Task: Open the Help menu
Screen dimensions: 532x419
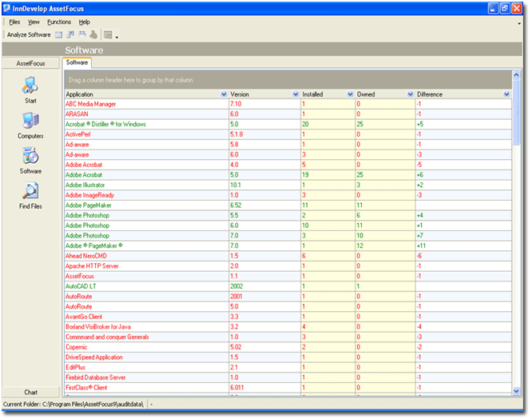Action: [x=84, y=22]
